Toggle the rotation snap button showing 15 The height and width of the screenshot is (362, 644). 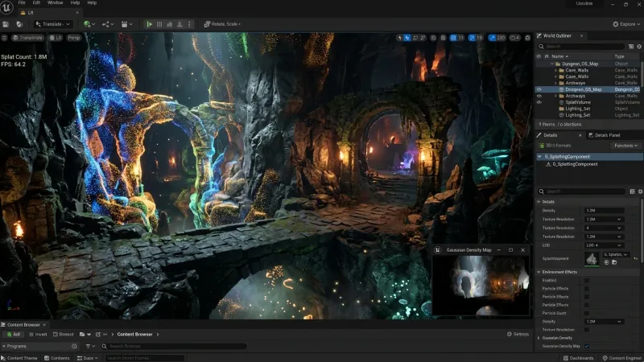point(476,38)
